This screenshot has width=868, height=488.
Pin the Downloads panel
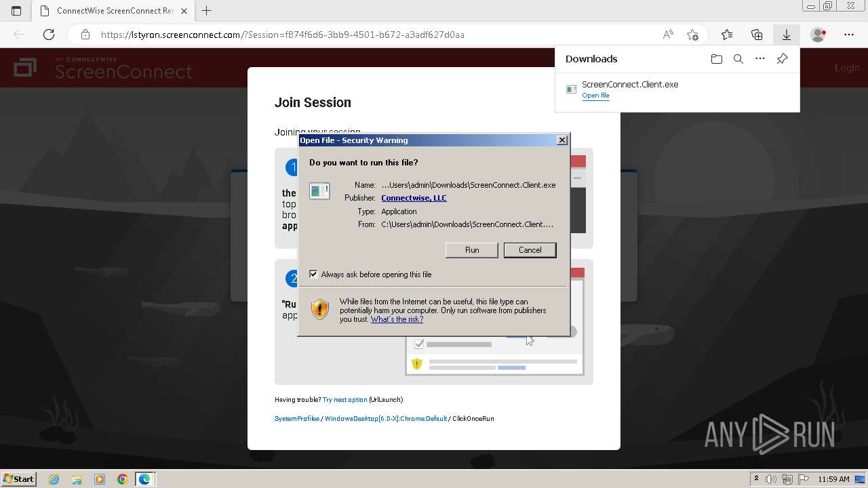click(x=782, y=59)
